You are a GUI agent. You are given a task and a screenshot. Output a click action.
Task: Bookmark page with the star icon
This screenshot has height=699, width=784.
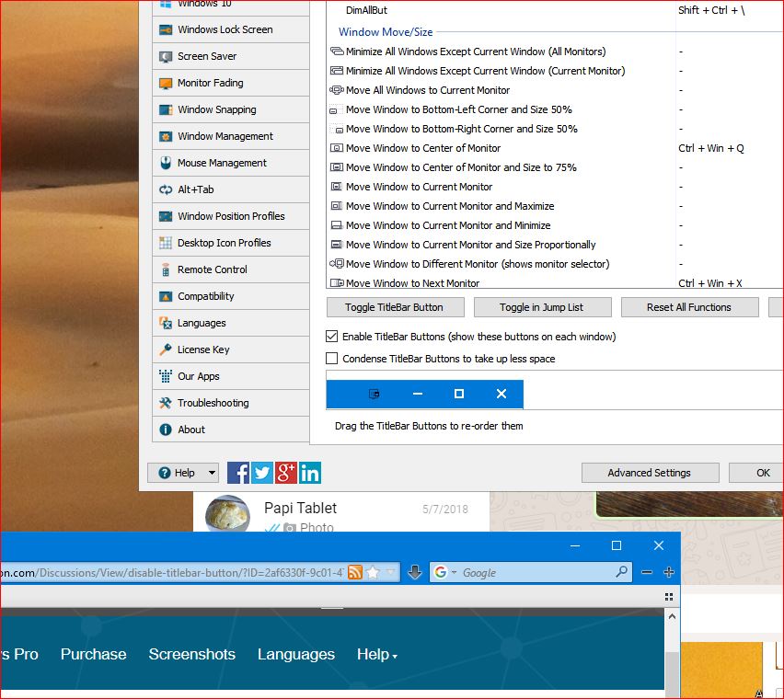coord(373,572)
